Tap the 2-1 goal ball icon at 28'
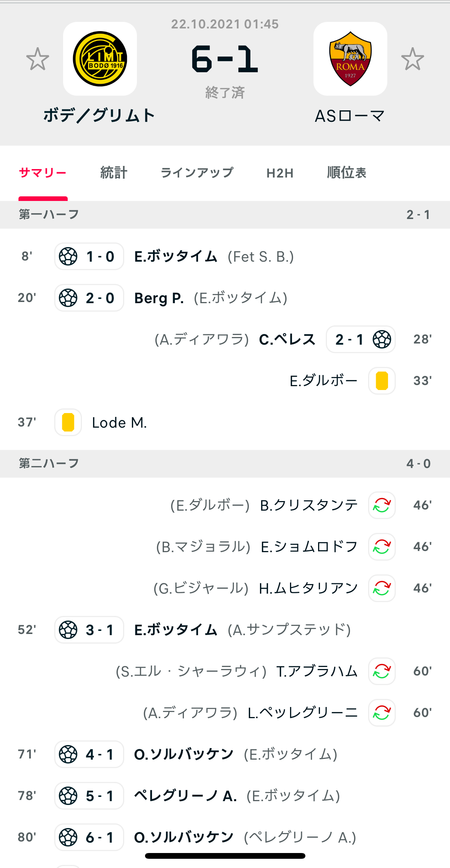The height and width of the screenshot is (868, 450). coord(382,339)
